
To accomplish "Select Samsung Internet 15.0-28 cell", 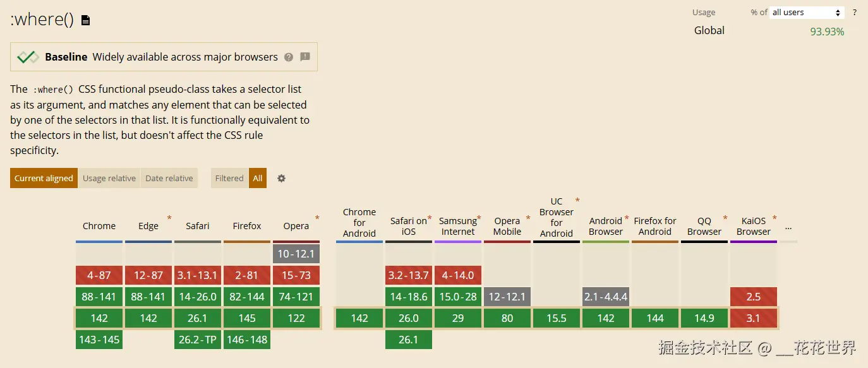I will (458, 297).
